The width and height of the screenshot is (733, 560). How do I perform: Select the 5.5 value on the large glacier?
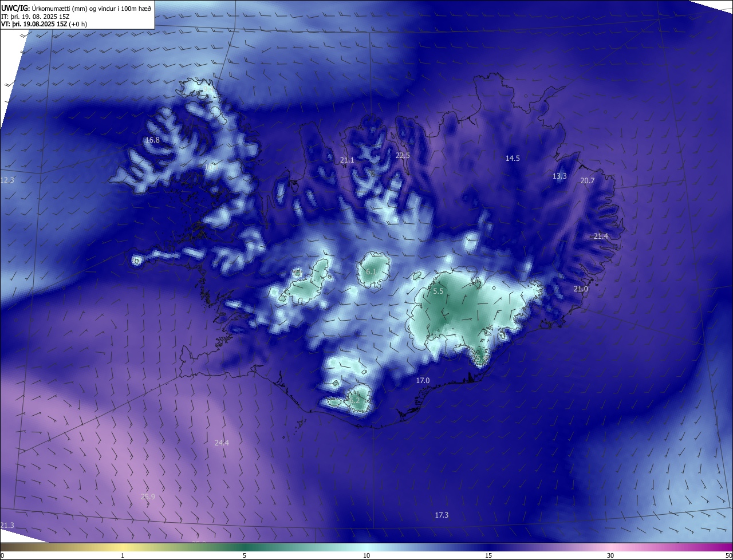click(438, 291)
